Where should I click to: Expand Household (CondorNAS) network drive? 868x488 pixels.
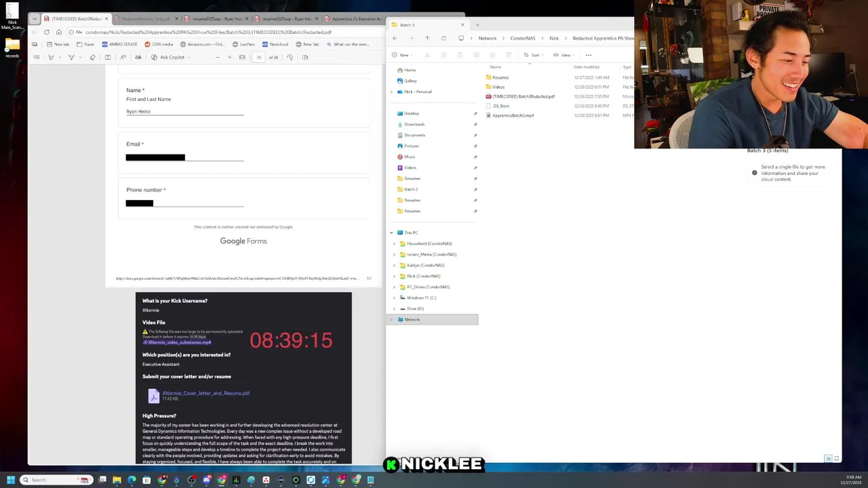point(394,243)
